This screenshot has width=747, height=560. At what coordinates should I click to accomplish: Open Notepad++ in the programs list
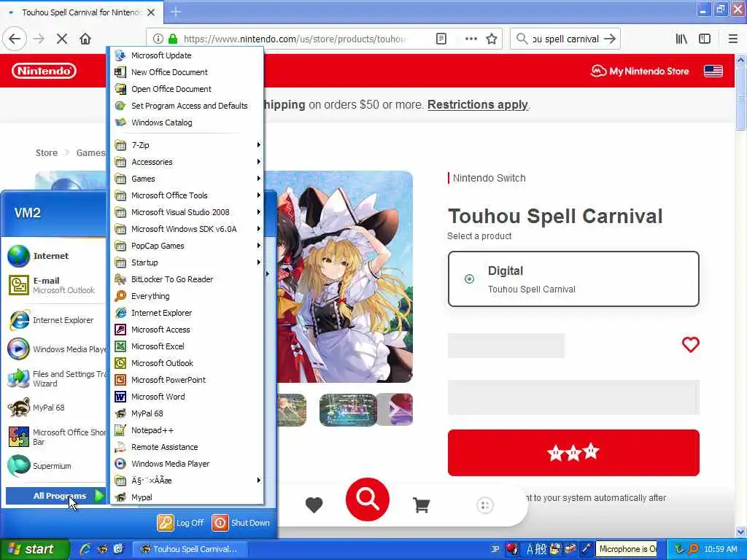[x=187, y=430]
